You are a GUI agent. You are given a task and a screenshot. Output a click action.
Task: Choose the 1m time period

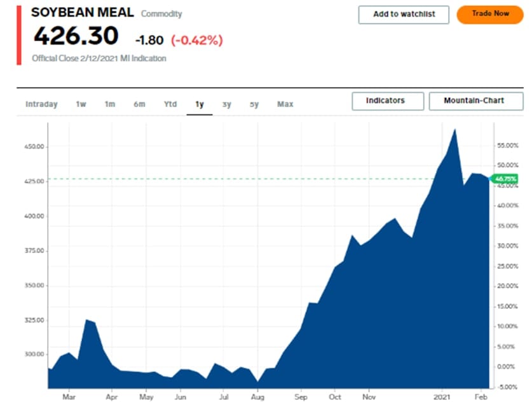110,104
